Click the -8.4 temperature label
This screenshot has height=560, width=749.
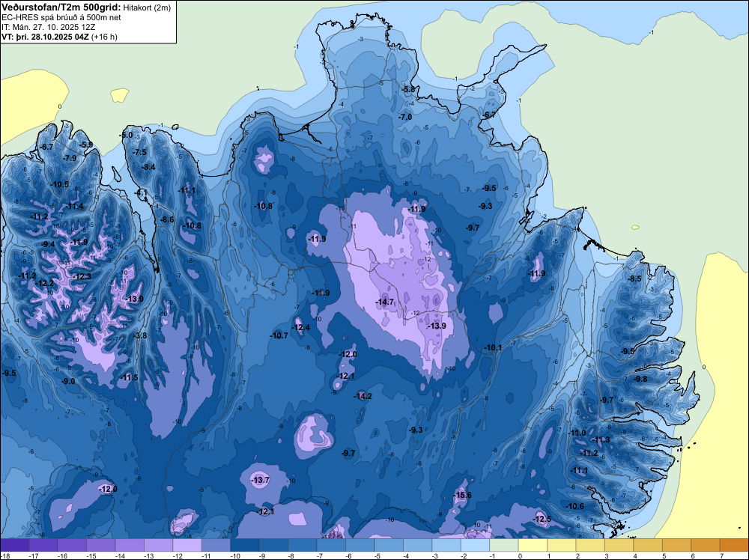[x=149, y=167]
